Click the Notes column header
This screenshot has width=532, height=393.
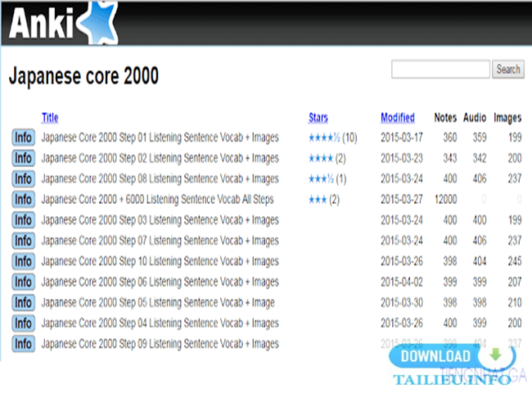[445, 118]
